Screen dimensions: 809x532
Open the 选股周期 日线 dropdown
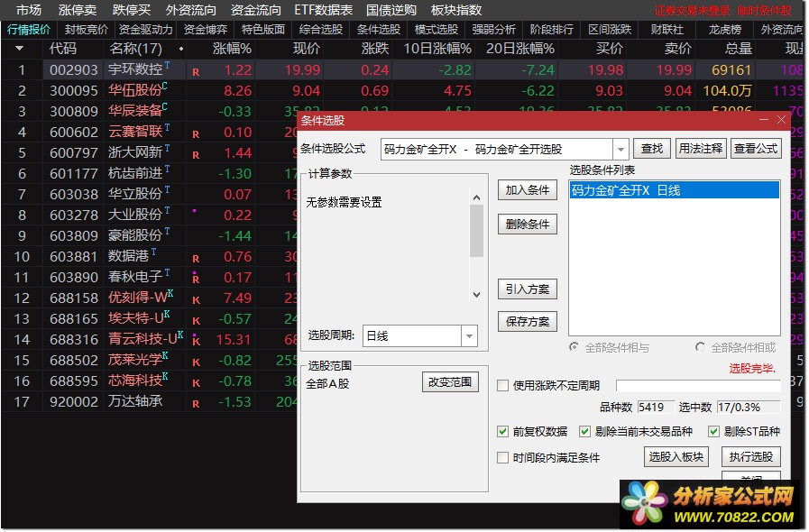click(420, 336)
